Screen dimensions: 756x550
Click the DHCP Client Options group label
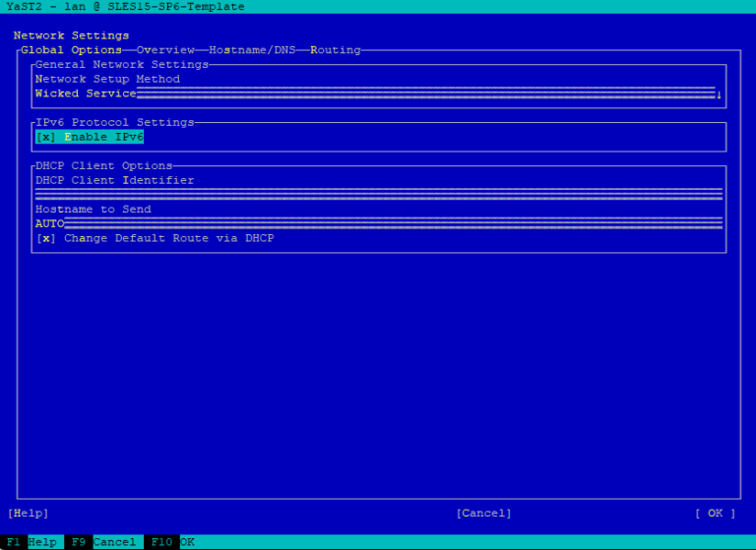(103, 166)
